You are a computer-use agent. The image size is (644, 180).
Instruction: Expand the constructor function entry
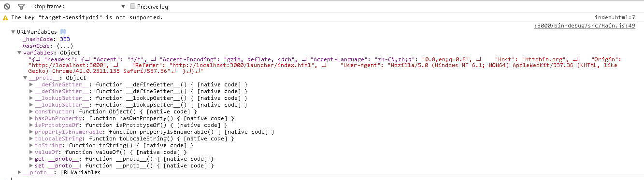coord(31,111)
